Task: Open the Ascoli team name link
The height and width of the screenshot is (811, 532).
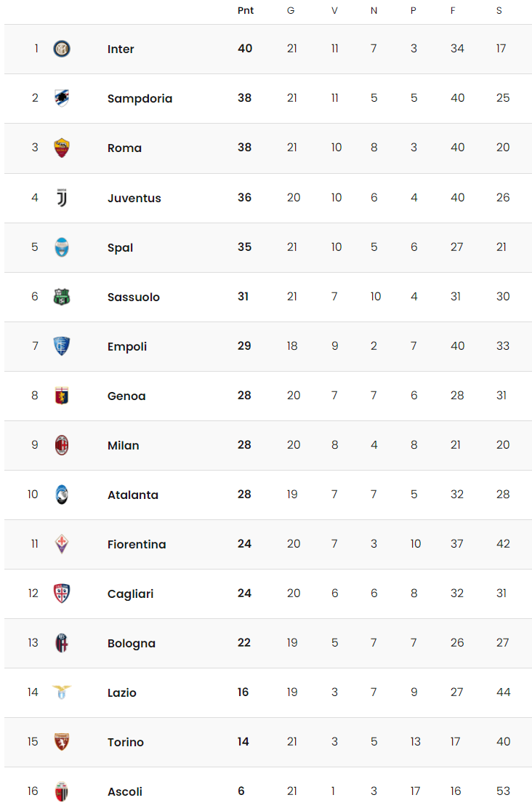Action: click(124, 791)
